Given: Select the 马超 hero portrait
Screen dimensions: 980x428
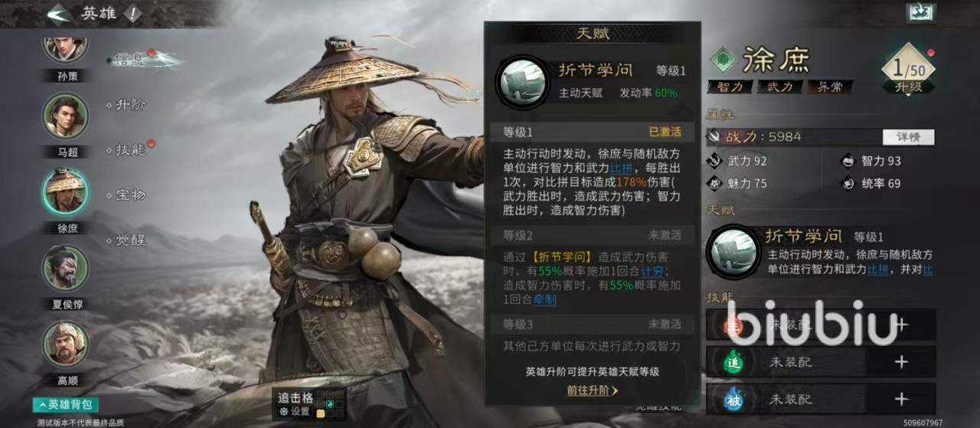Looking at the screenshot, I should click(x=64, y=116).
